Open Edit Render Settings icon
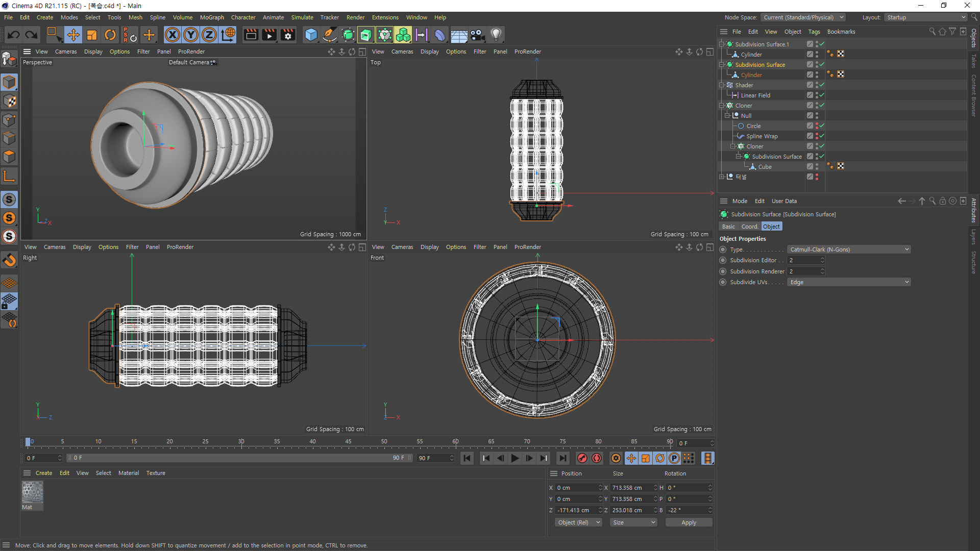 [288, 35]
